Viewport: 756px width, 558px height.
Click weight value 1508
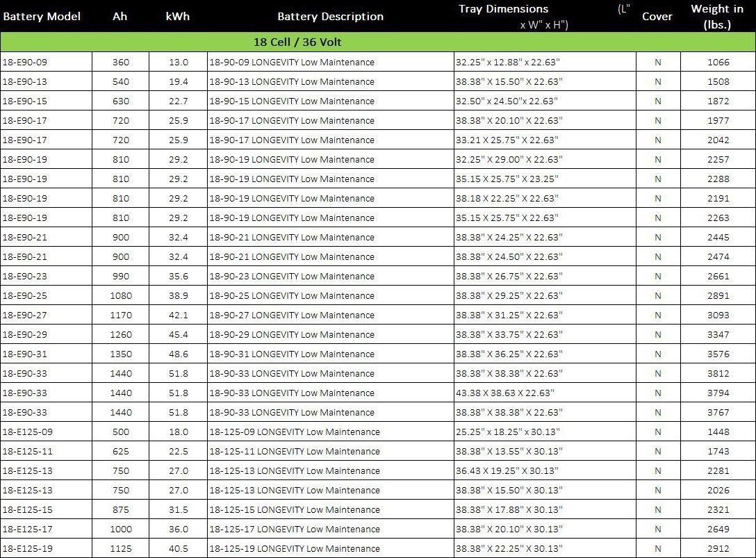coord(718,81)
